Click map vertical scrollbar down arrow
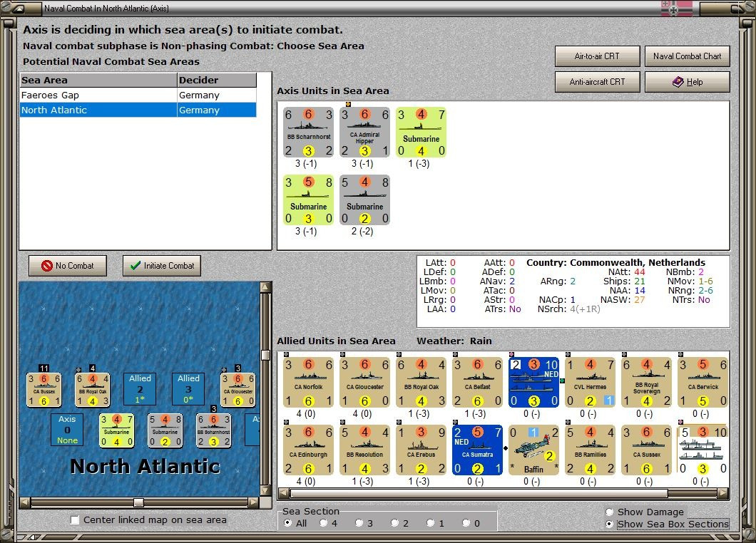 pyautogui.click(x=265, y=491)
